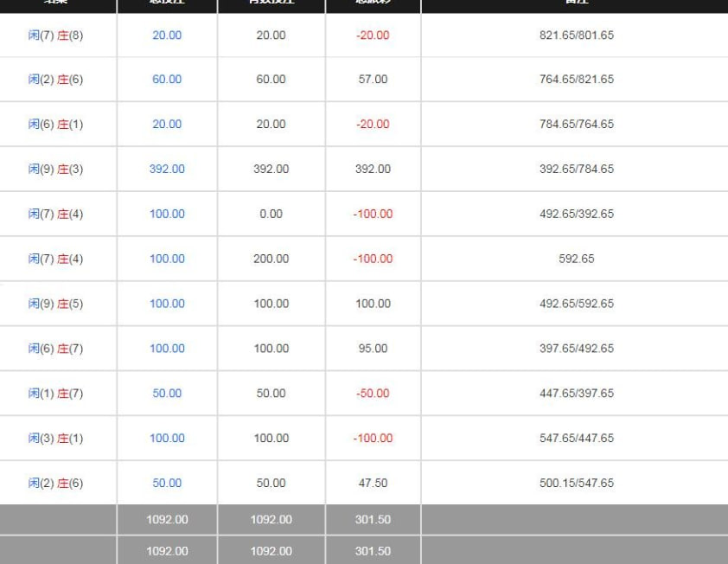Click the red -50.00 loss value
The image size is (728, 564).
pyautogui.click(x=373, y=394)
